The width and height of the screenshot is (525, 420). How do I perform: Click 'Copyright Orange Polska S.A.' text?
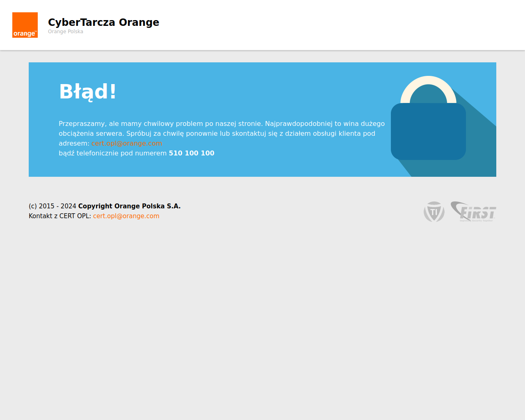pos(130,206)
